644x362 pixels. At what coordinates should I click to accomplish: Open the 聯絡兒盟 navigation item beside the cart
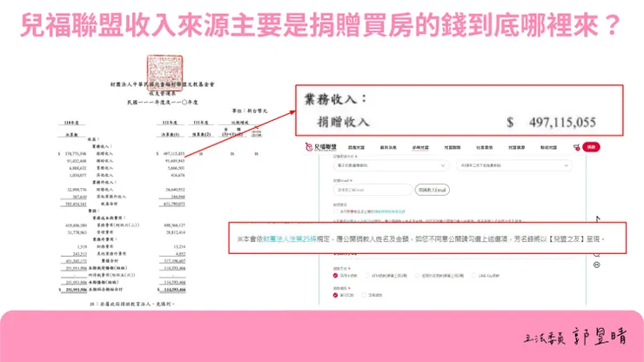(549, 147)
